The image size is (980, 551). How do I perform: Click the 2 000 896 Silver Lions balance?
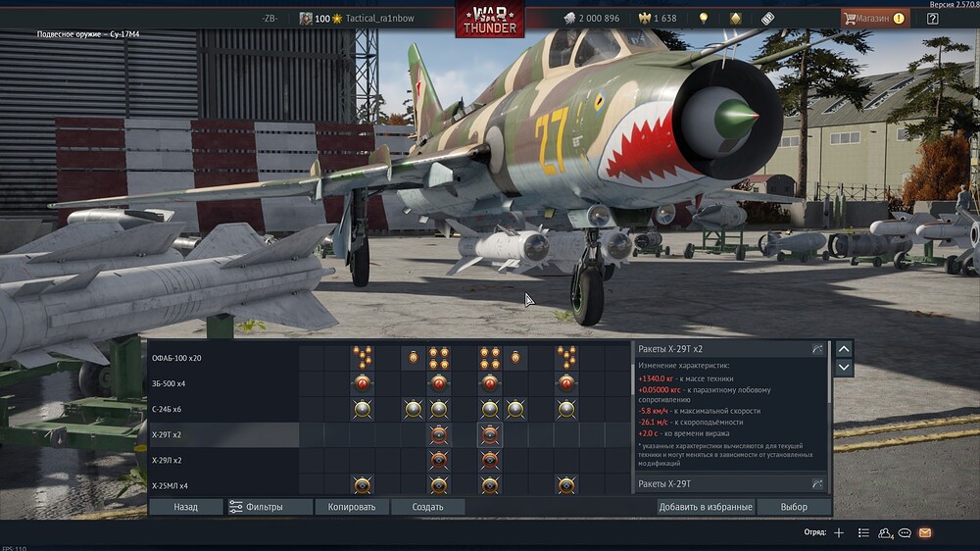[x=599, y=18]
